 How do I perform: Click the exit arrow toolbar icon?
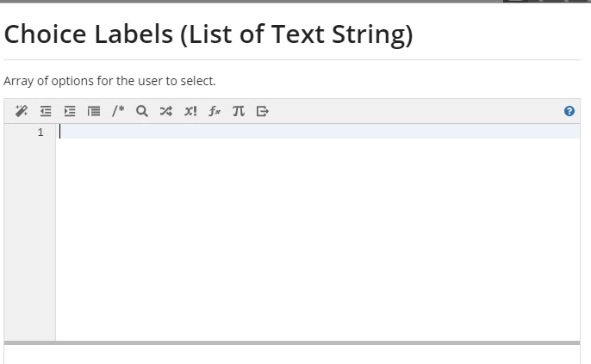[x=263, y=111]
